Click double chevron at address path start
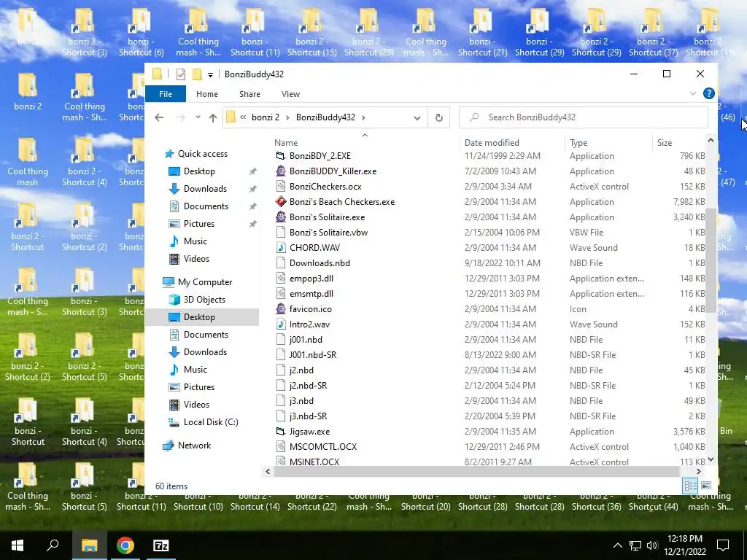Viewport: 747px width, 560px height. point(243,117)
